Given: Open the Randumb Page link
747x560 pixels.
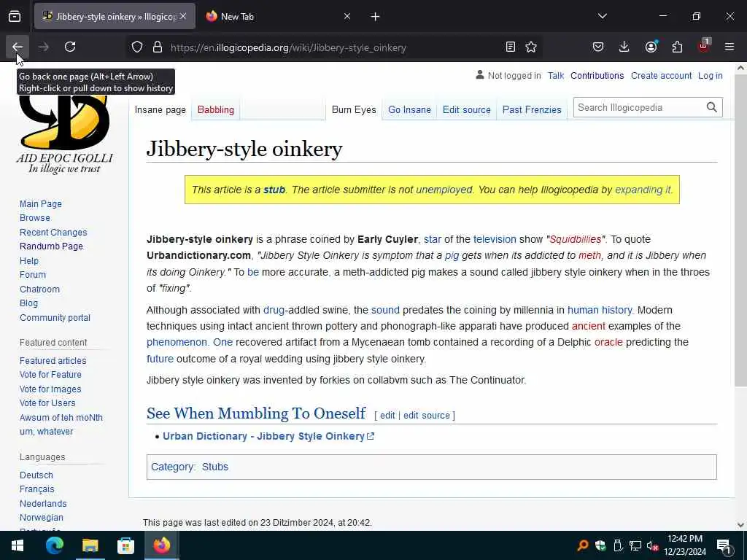Looking at the screenshot, I should 51,246.
